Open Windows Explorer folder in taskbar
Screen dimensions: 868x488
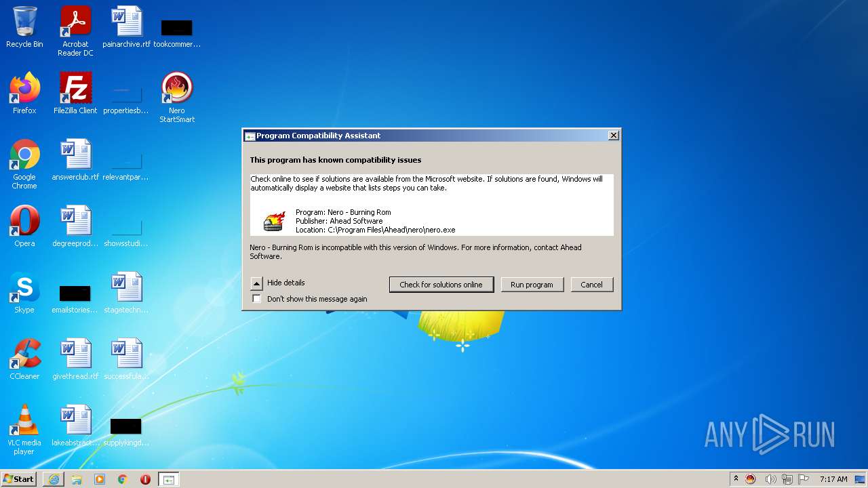pos(77,479)
